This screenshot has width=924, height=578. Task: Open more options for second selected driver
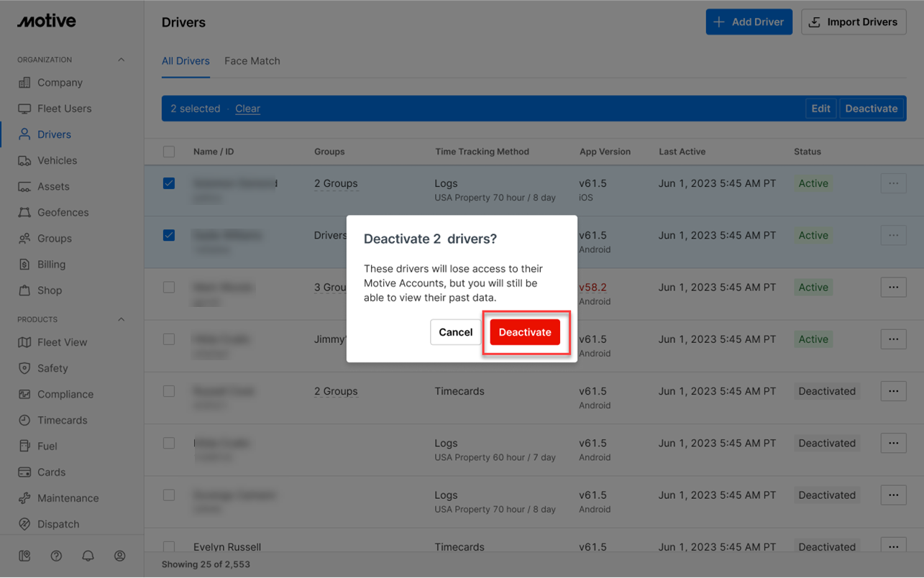click(x=893, y=235)
